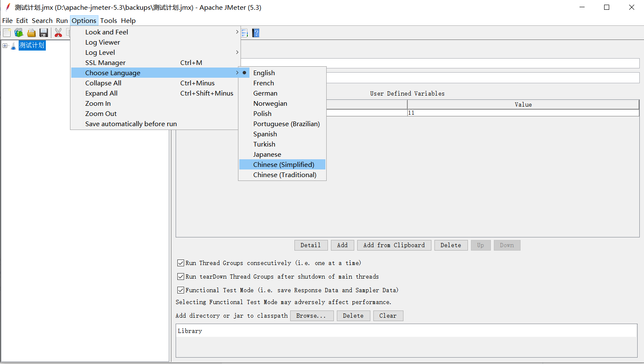Select Chinese (Traditional) language

[x=282, y=175]
